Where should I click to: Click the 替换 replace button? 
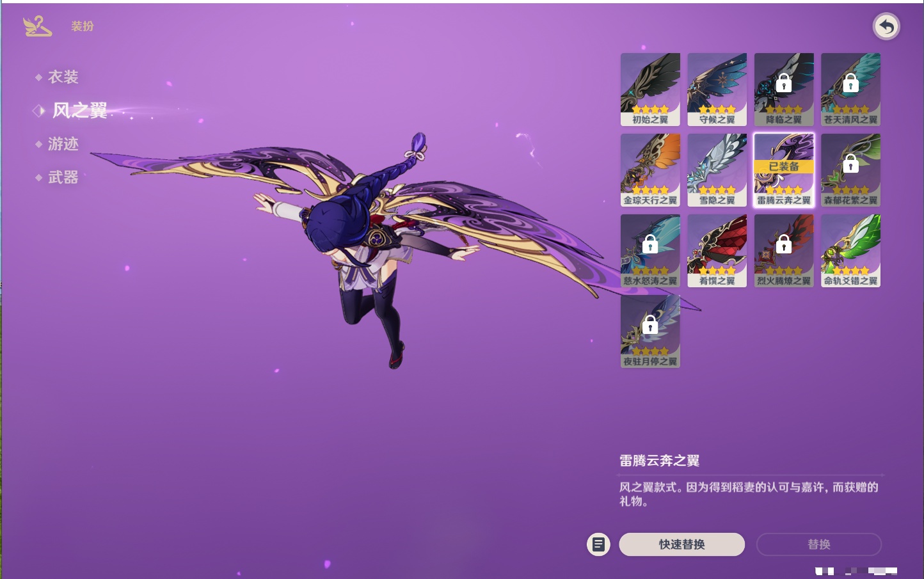(x=819, y=544)
